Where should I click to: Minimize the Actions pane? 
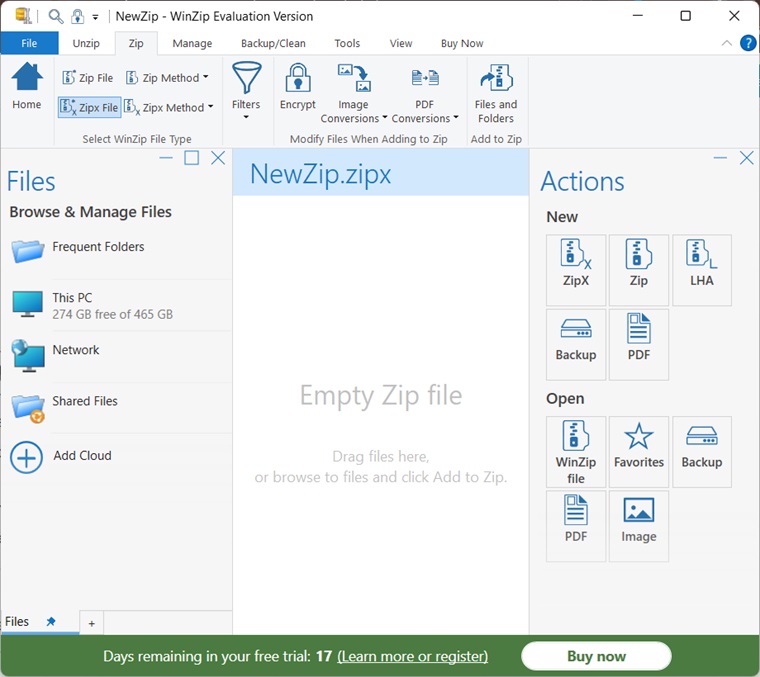click(x=720, y=158)
